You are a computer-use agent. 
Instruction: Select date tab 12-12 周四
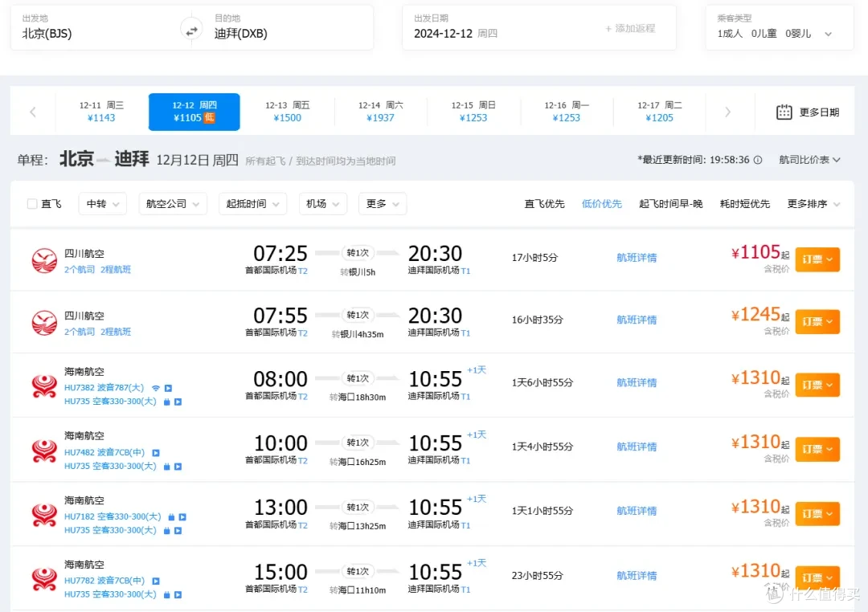(194, 112)
